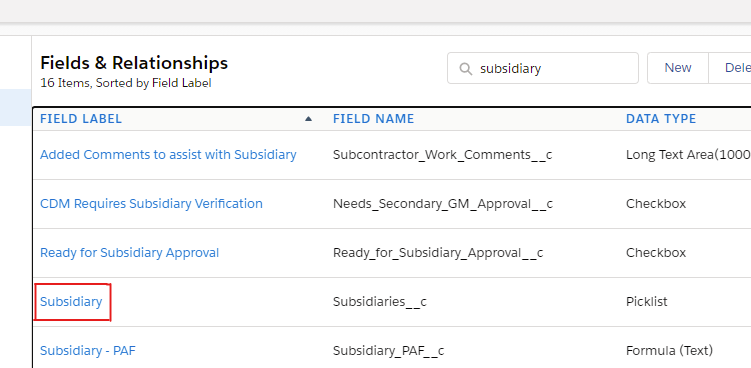Click the Picklist data type cell
The image size is (751, 368).
pos(647,302)
